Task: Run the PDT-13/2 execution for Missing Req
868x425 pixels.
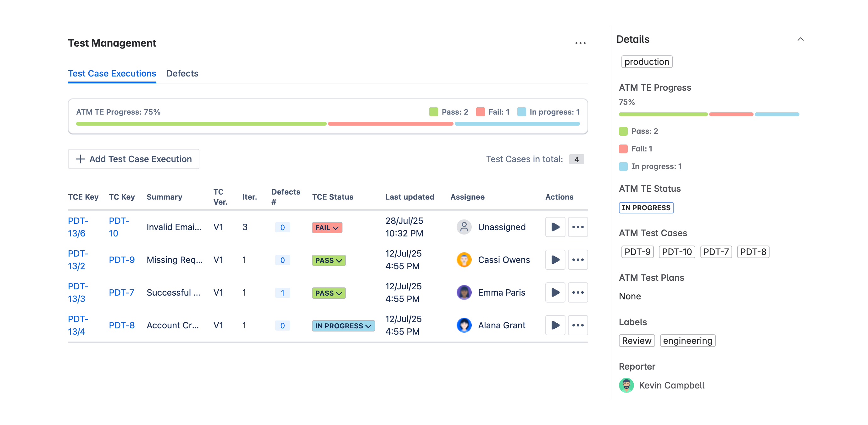Action: tap(555, 259)
